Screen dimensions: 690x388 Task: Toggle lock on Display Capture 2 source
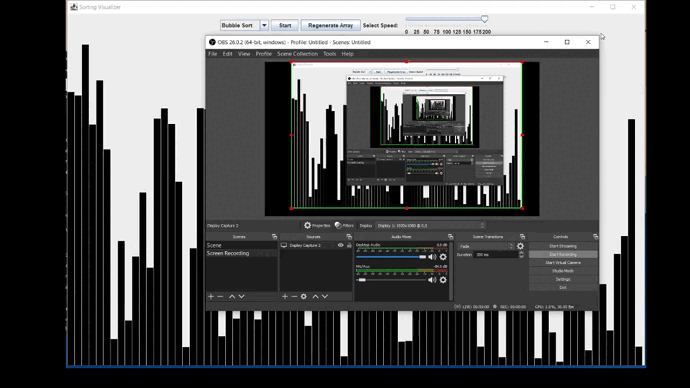tap(349, 245)
